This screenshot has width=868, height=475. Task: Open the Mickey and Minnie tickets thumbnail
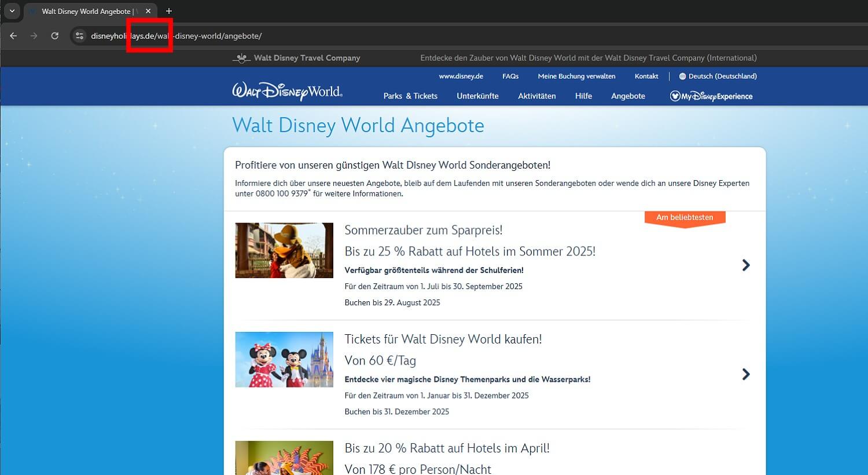click(284, 359)
